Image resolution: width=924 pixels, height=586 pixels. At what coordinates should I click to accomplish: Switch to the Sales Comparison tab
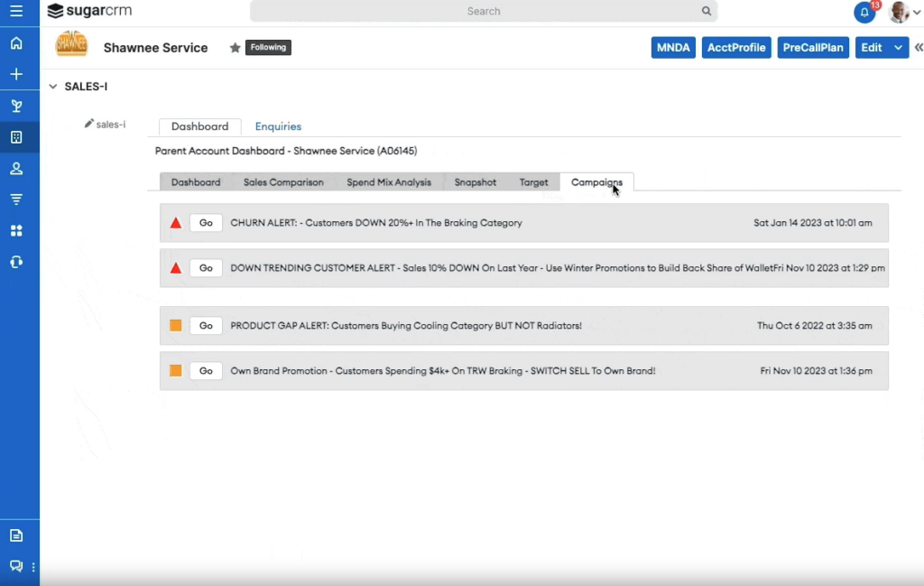click(283, 182)
